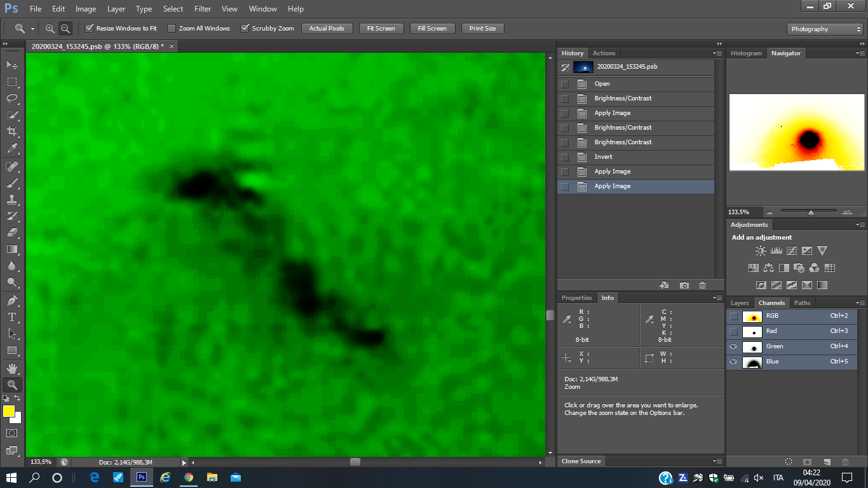
Task: Click the yellow foreground color swatch
Action: (x=9, y=411)
